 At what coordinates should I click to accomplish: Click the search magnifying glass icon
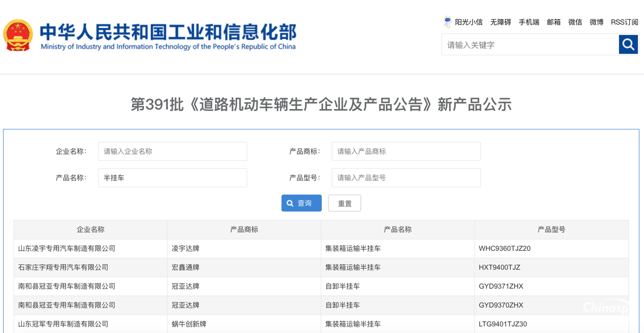point(628,44)
